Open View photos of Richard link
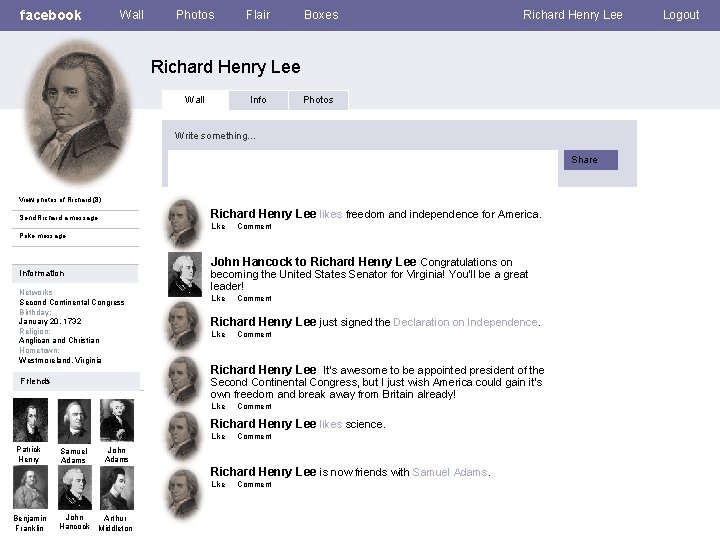Image resolution: width=720 pixels, height=540 pixels. (x=60, y=200)
